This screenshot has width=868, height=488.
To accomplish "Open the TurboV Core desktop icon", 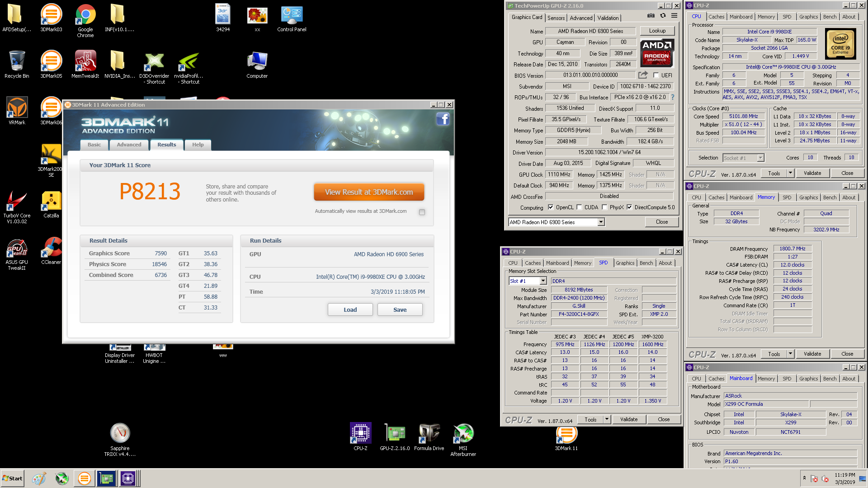I will click(17, 207).
